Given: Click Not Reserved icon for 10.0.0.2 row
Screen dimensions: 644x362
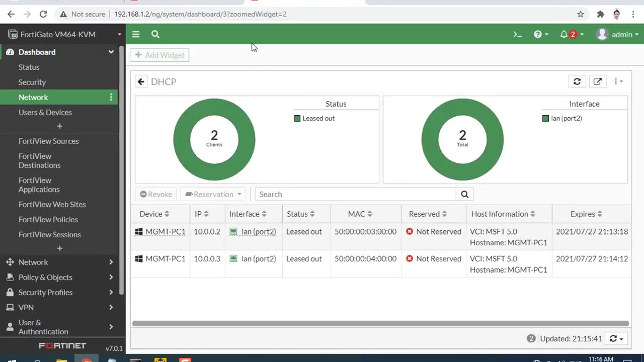Looking at the screenshot, I should [410, 232].
